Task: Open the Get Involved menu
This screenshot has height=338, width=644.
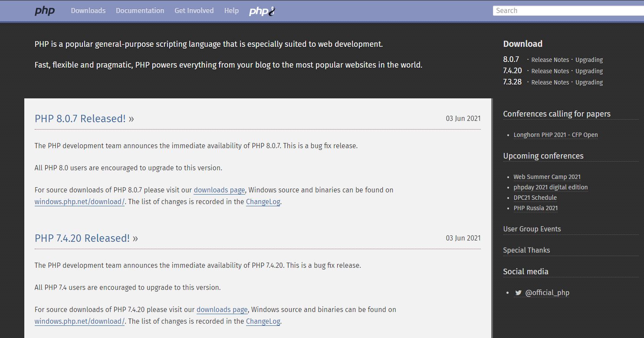Action: click(x=194, y=11)
